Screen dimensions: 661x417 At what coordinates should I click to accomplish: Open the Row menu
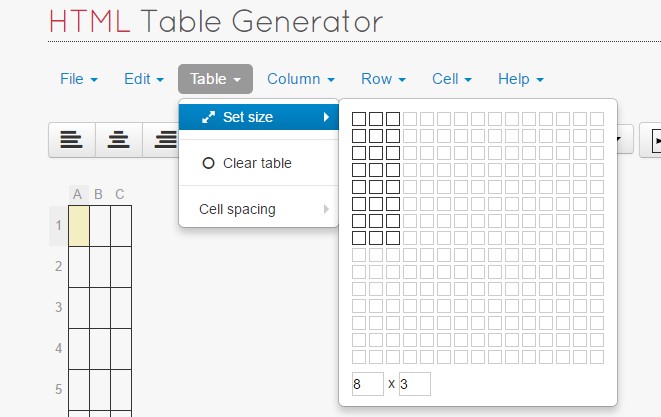click(x=384, y=79)
